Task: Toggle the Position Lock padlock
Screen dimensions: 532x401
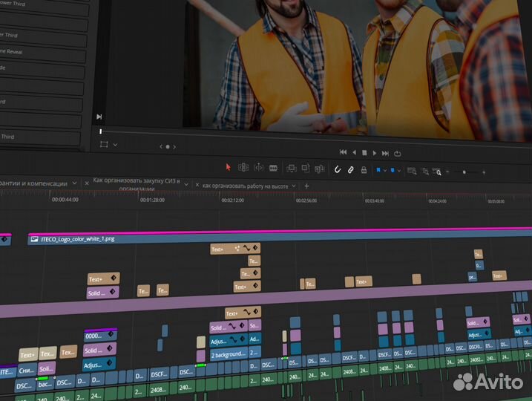Action: tap(364, 170)
